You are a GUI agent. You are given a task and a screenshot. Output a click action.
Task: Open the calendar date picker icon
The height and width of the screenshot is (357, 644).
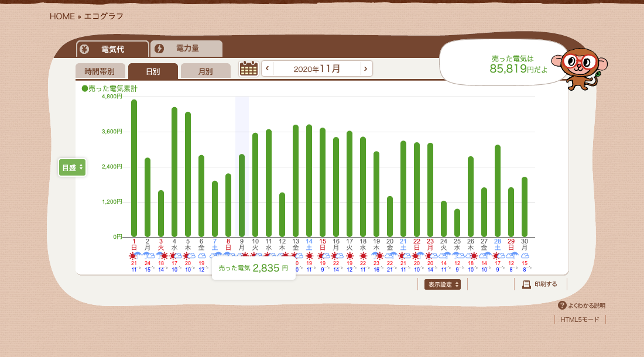pos(248,68)
